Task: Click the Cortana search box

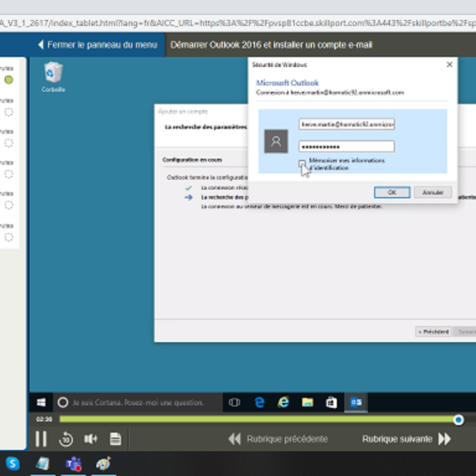Action: point(138,403)
